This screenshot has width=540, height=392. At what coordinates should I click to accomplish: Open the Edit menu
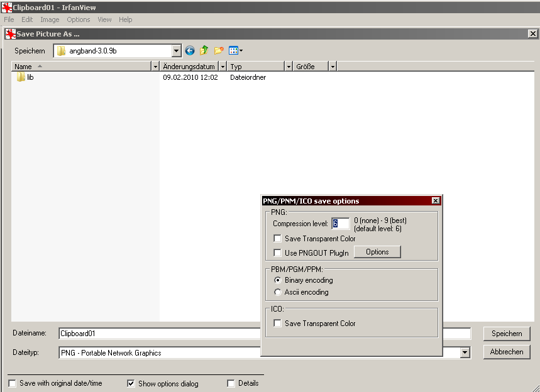(x=27, y=19)
